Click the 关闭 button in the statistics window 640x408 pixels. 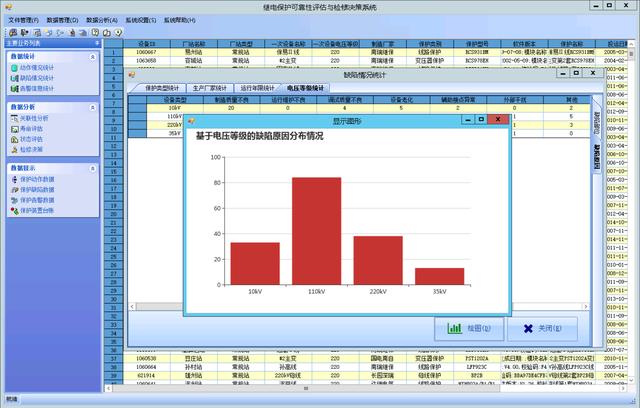click(x=542, y=328)
